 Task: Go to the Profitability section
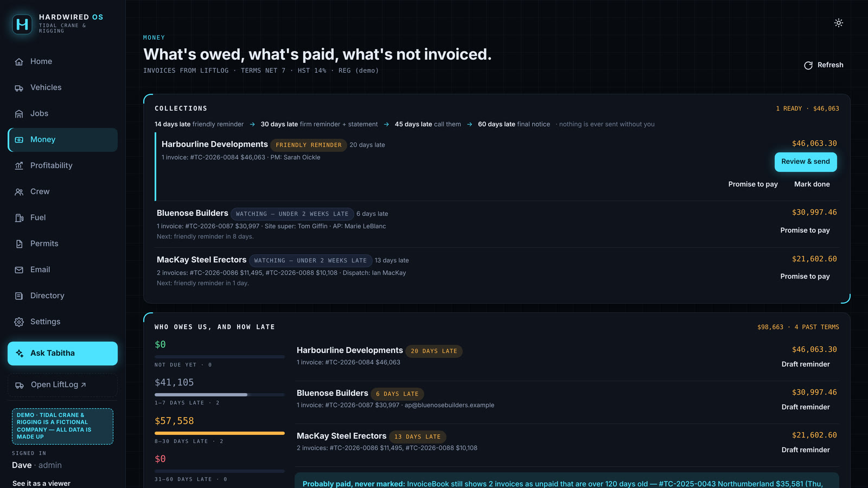pos(63,166)
